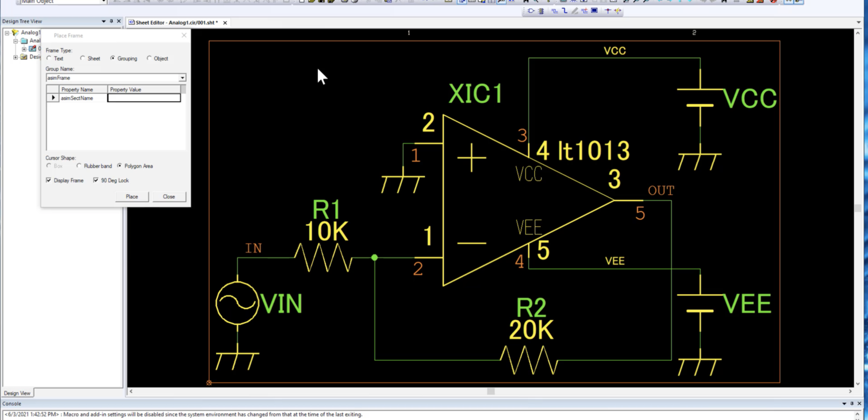Screen dimensions: 868x420
Task: Collapse the Anal folder tree node
Action: point(16,41)
